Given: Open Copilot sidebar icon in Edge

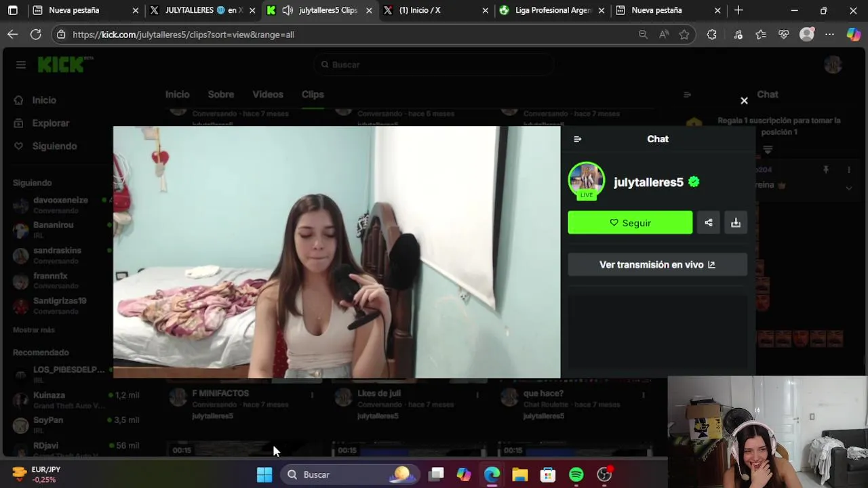Looking at the screenshot, I should [854, 34].
